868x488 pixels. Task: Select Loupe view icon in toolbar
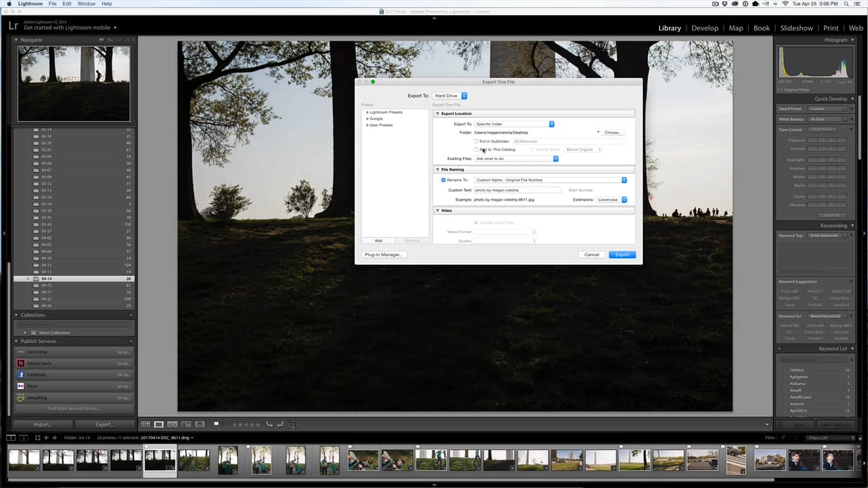159,424
